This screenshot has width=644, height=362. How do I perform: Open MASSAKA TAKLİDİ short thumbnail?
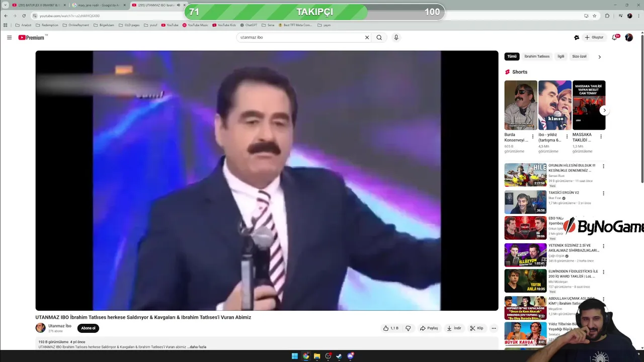tap(589, 105)
